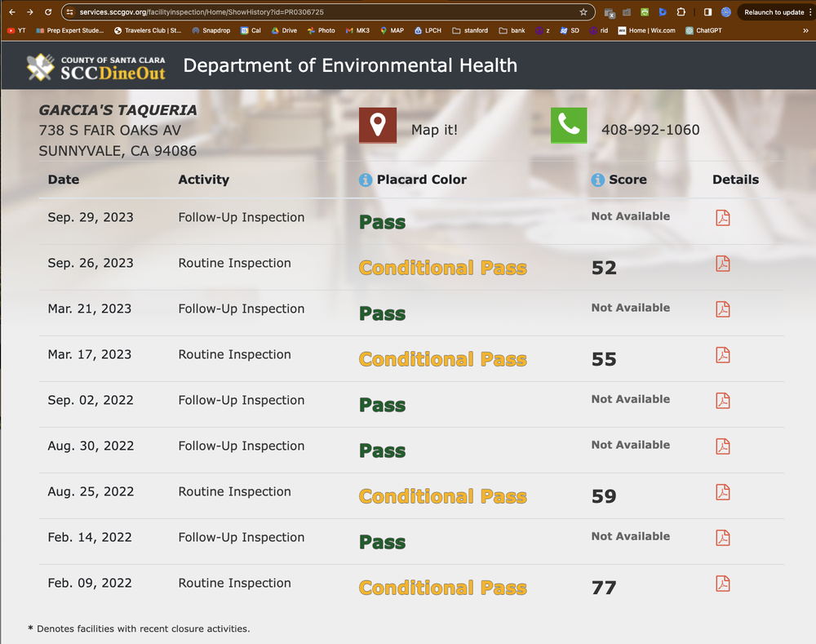This screenshot has width=816, height=644.
Task: Click the Placard Color info icon
Action: coord(366,180)
